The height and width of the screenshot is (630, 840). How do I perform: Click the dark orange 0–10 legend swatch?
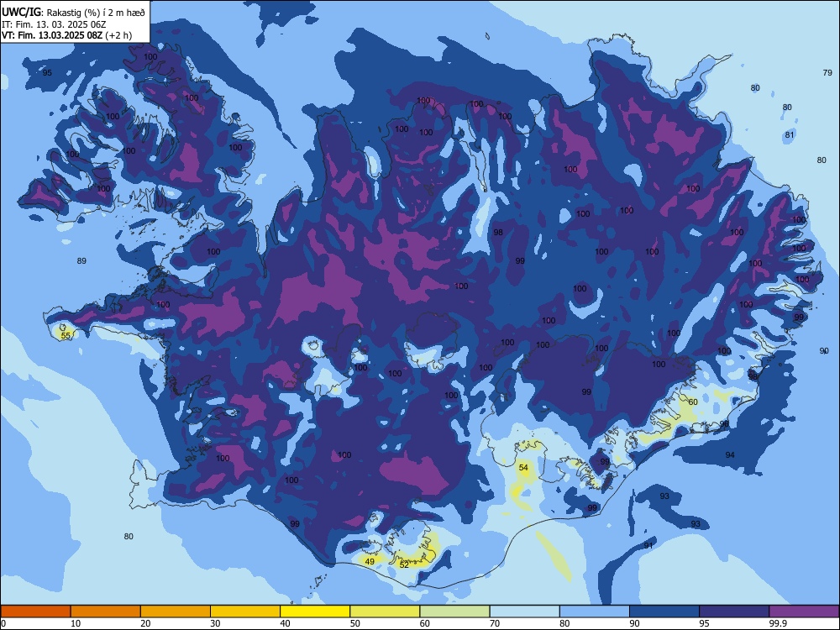(35, 612)
